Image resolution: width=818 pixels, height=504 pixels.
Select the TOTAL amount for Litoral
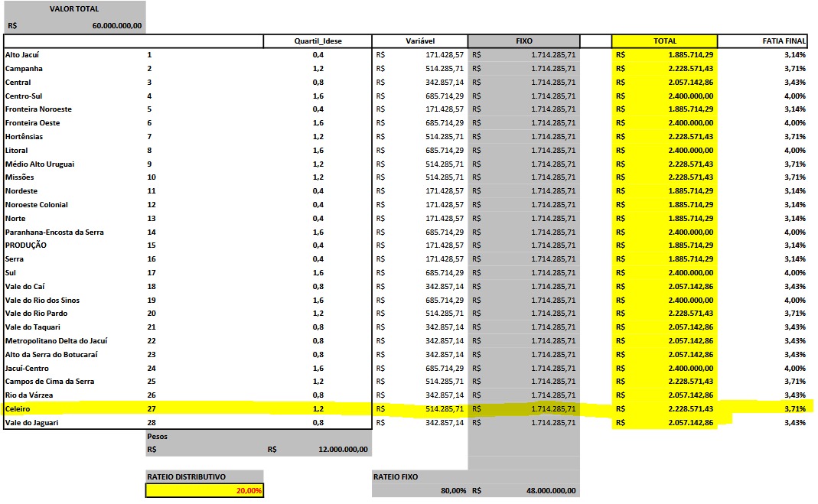(691, 150)
